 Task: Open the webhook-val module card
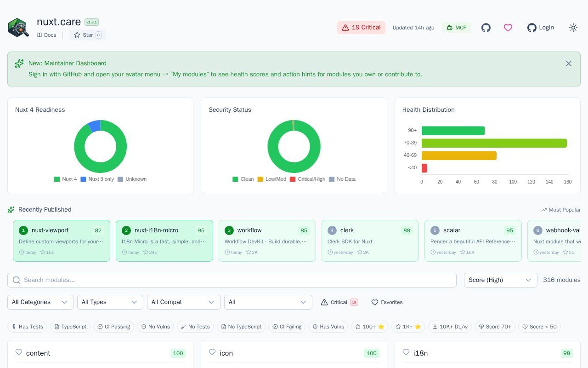(554, 241)
